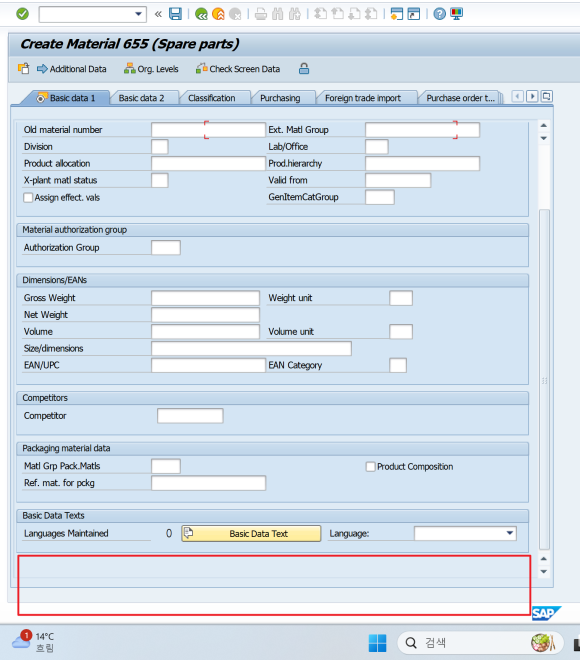580x660 pixels.
Task: Click the Other Material icon left of Additional Data
Action: [24, 69]
